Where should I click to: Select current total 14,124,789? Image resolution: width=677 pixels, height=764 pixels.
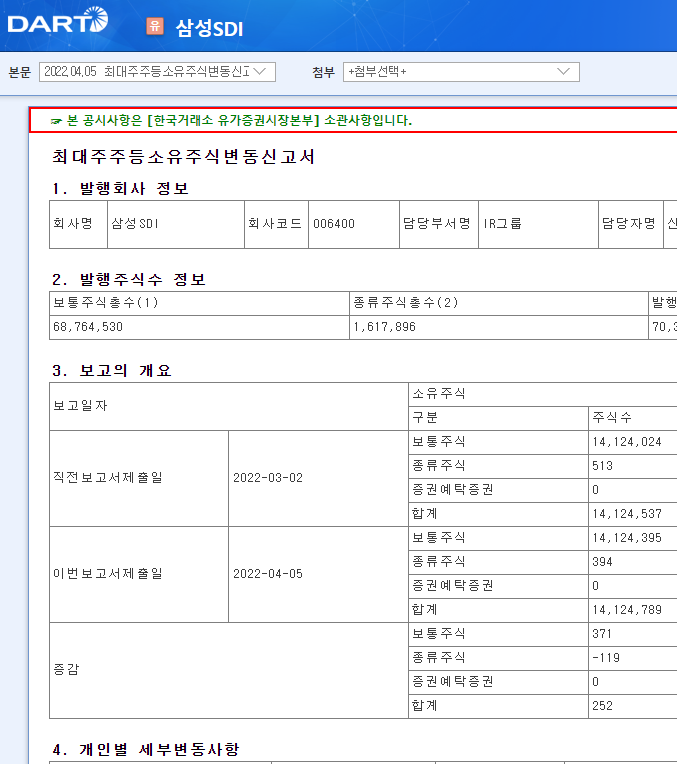pyautogui.click(x=633, y=610)
